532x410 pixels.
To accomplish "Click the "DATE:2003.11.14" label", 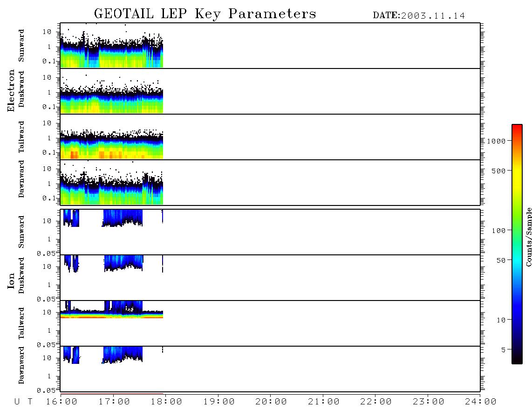I will pyautogui.click(x=419, y=15).
